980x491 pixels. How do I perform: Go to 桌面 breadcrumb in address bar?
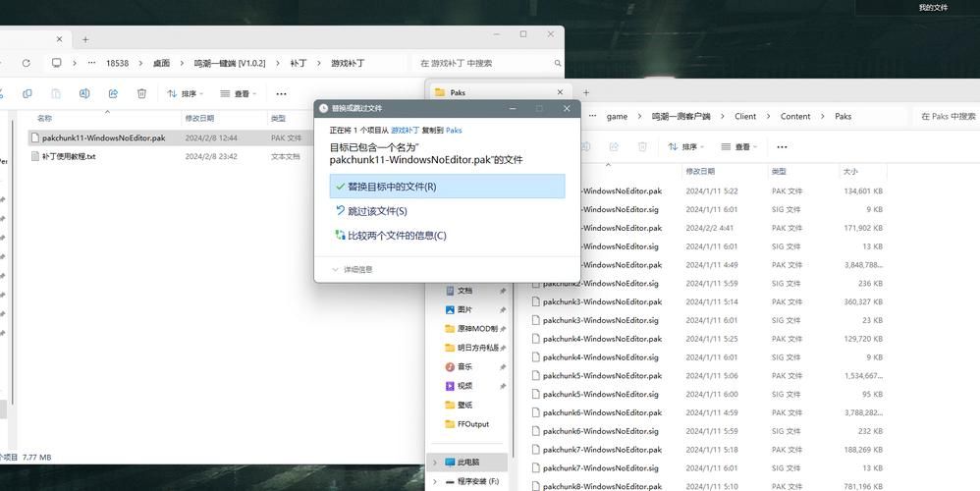161,63
